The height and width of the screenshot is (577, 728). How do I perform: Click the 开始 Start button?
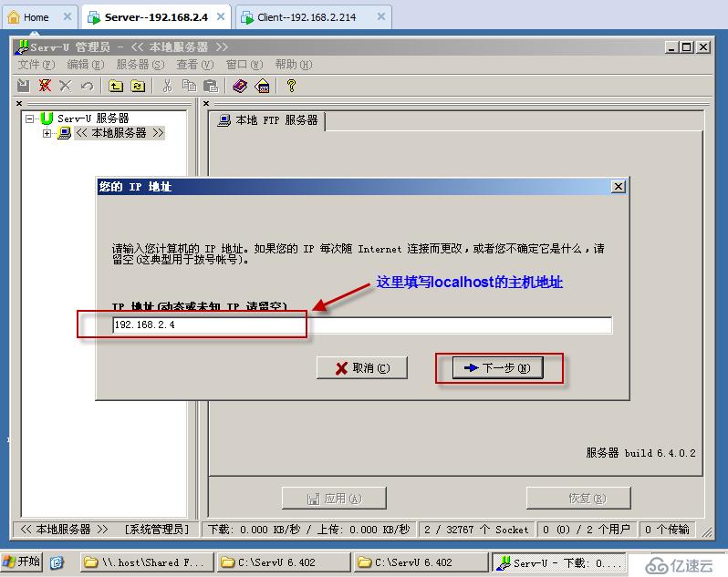pyautogui.click(x=21, y=562)
